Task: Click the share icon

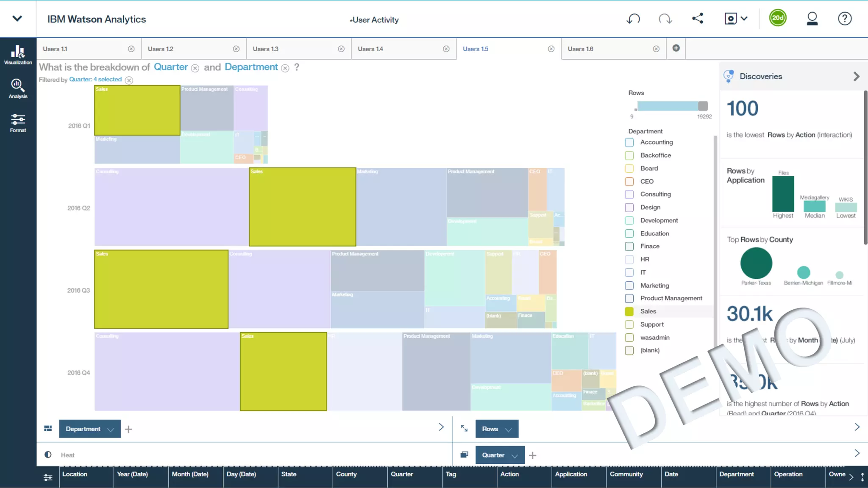Action: 698,18
